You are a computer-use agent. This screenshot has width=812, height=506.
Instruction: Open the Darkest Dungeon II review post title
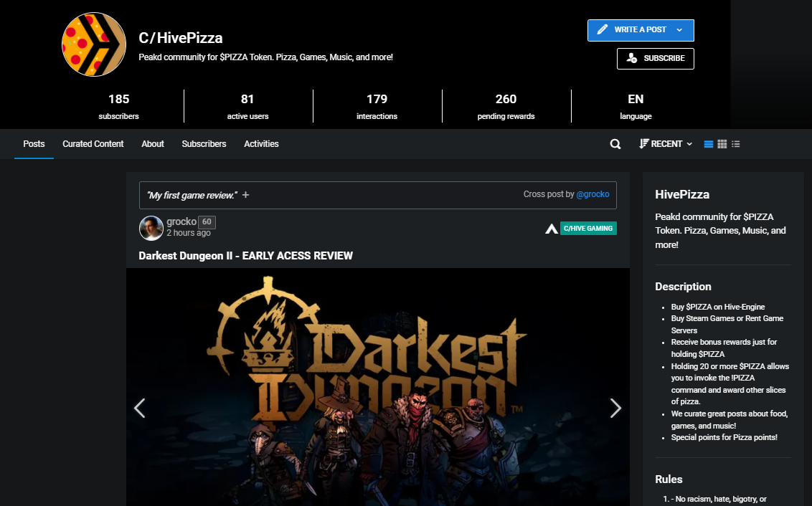click(245, 256)
